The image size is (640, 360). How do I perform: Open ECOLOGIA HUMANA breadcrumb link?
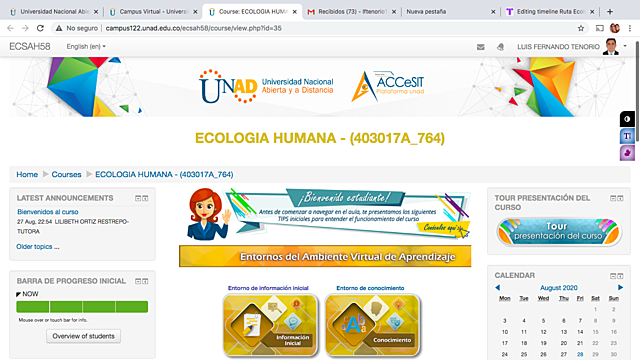click(x=164, y=175)
